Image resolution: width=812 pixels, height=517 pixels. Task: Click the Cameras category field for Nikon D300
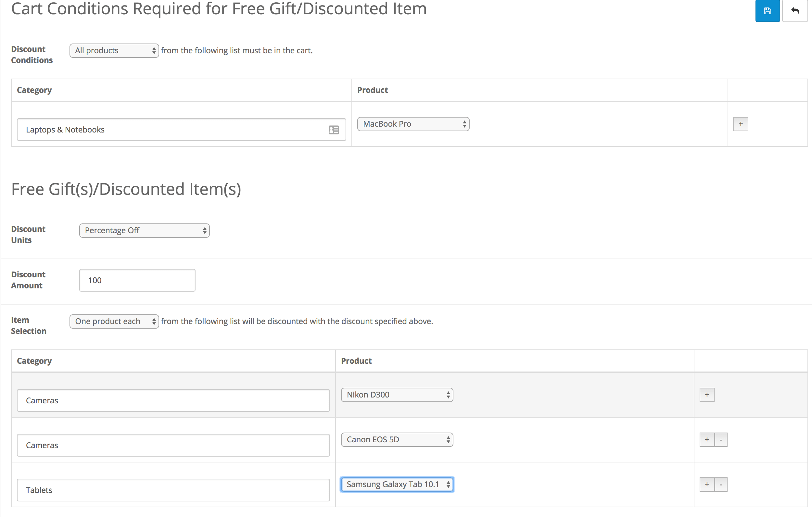pyautogui.click(x=173, y=400)
